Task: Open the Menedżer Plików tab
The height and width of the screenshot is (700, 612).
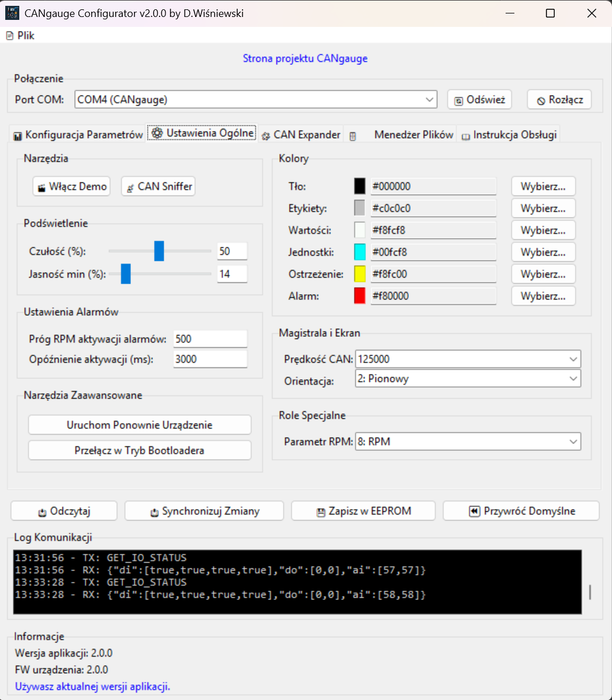Action: [x=400, y=135]
